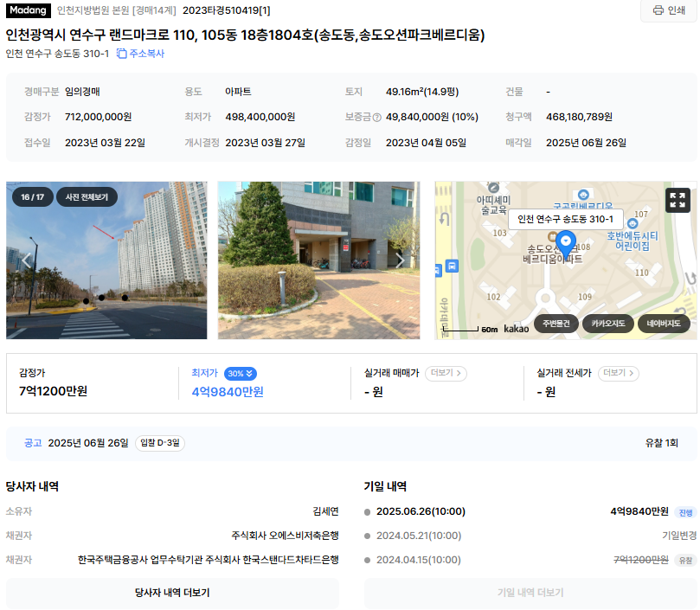Click the 유찰 status badge

(685, 560)
